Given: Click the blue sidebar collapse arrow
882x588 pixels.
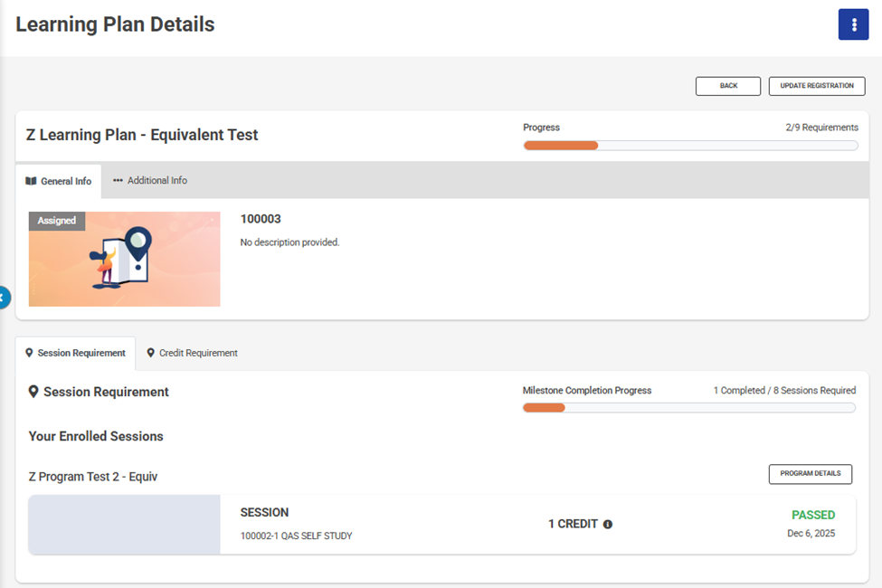Looking at the screenshot, I should (4, 297).
